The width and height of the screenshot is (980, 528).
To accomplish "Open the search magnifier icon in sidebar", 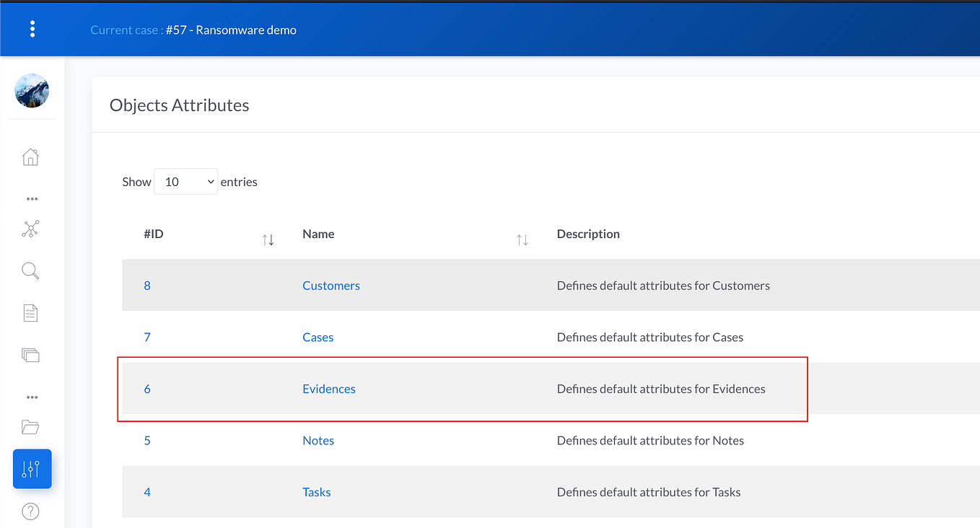I will (30, 270).
